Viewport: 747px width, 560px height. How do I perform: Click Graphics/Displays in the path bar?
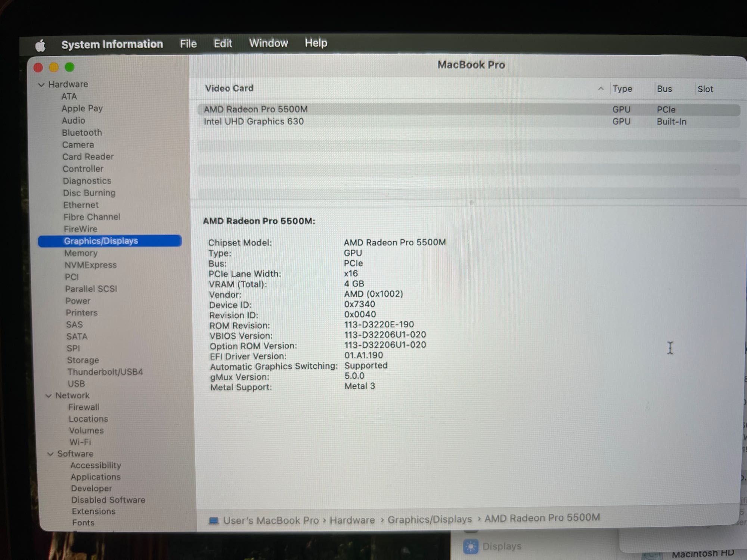430,519
